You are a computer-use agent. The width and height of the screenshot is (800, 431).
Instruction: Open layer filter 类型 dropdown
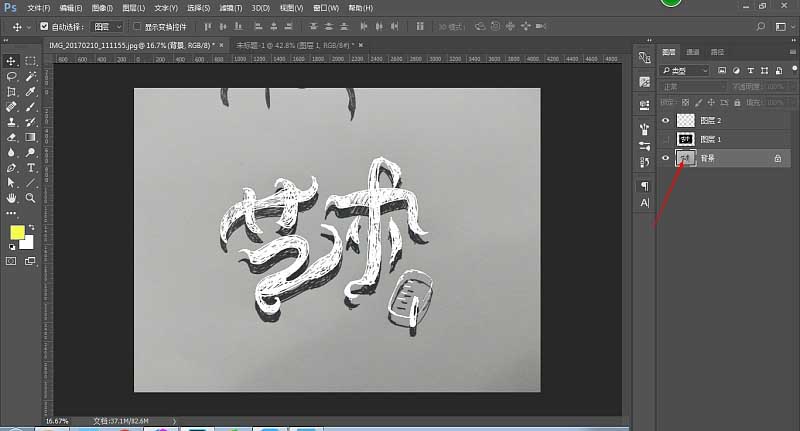tap(685, 70)
